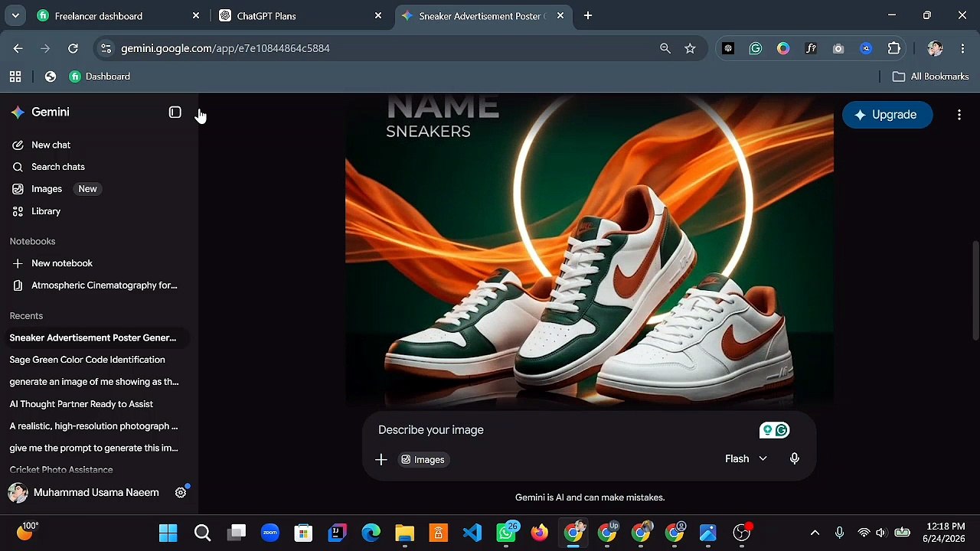Open Windows taskbar search

coord(202,533)
